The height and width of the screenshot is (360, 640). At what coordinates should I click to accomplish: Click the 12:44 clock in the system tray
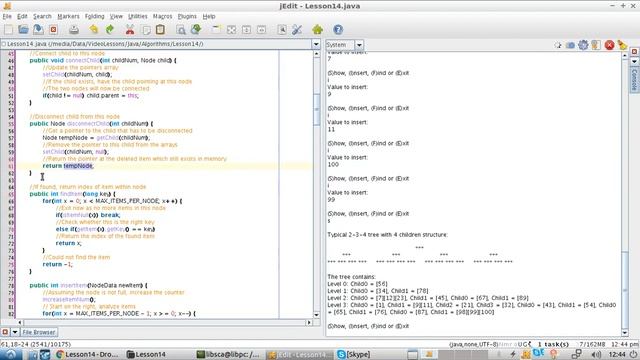click(617, 354)
